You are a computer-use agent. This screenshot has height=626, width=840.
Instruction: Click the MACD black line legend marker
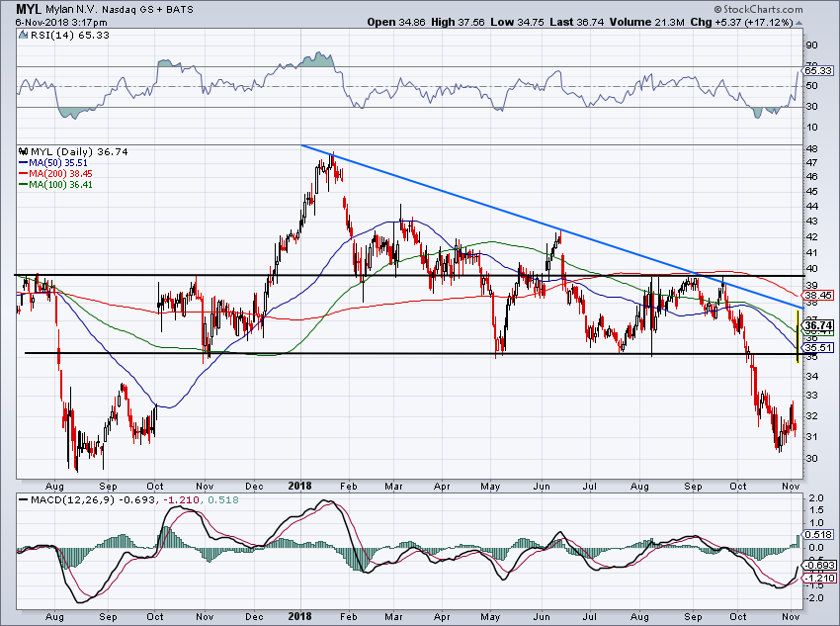tap(24, 500)
